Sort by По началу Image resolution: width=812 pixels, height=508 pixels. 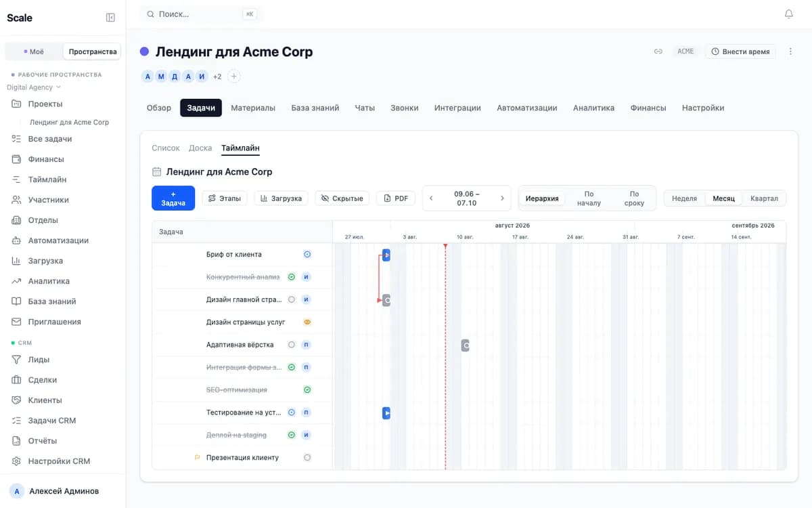(589, 198)
